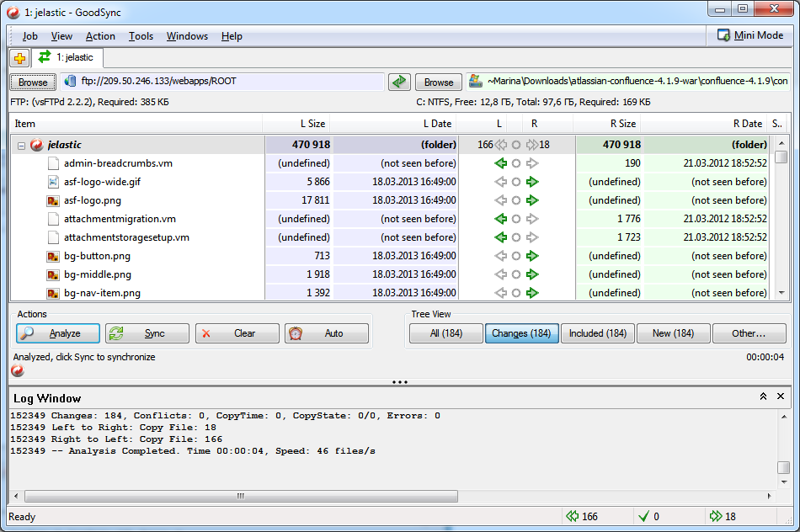
Task: Select the attachmentstoragesetup.vm row name
Action: click(x=126, y=237)
